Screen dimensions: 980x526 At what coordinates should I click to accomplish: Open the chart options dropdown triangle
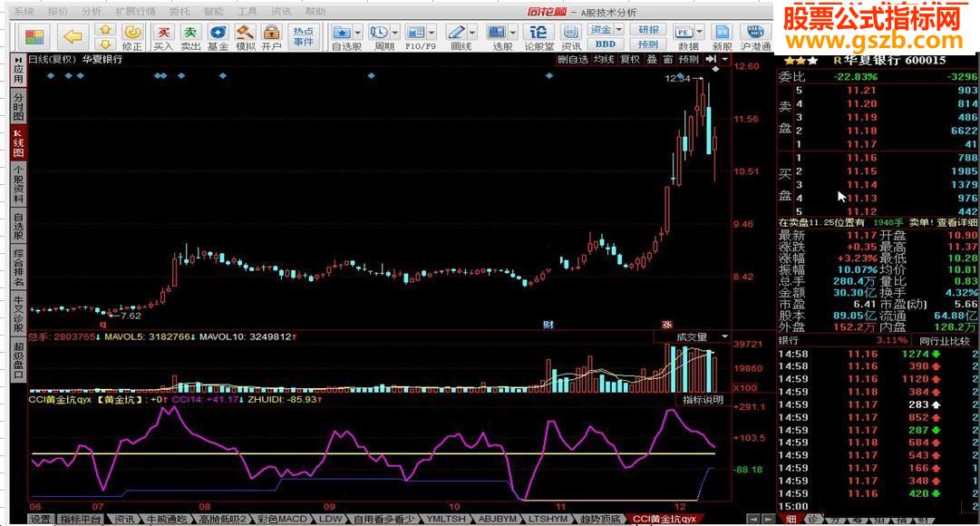coord(725,59)
